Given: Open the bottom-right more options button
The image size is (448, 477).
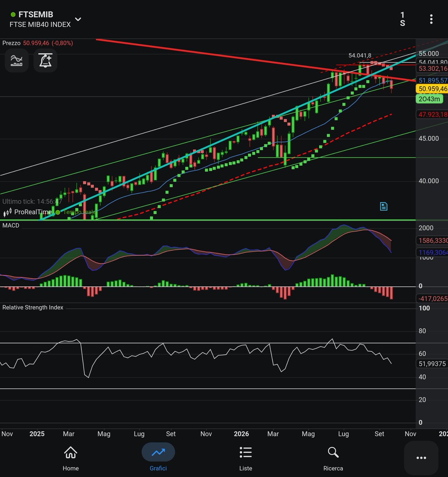Looking at the screenshot, I should pos(421,458).
